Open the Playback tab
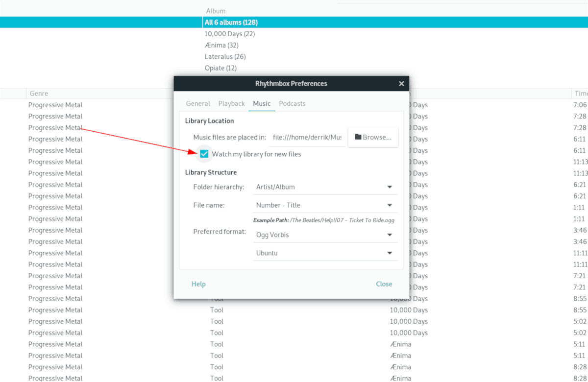This screenshot has height=382, width=588. click(232, 103)
